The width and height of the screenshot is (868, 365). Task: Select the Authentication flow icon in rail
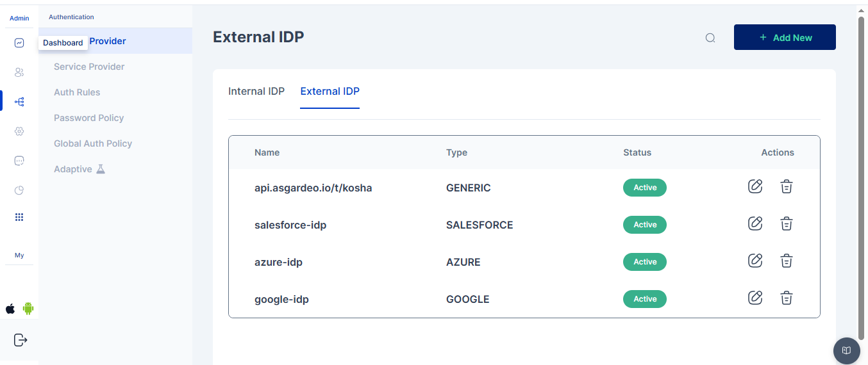pyautogui.click(x=19, y=102)
